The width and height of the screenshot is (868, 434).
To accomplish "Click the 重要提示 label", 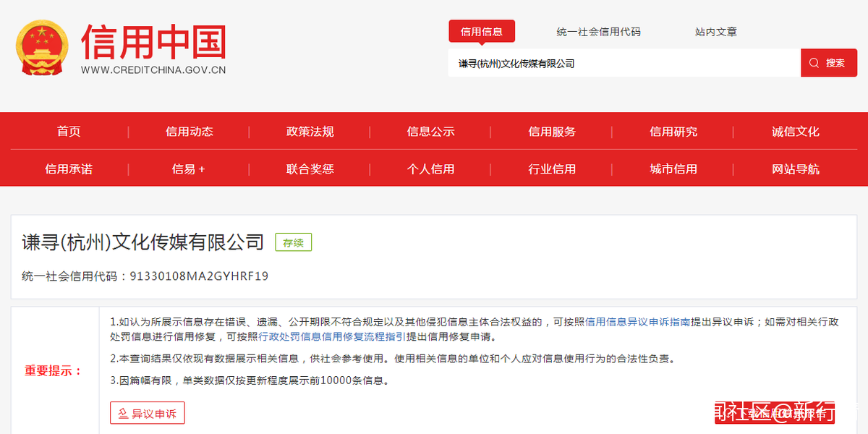I will click(x=53, y=370).
